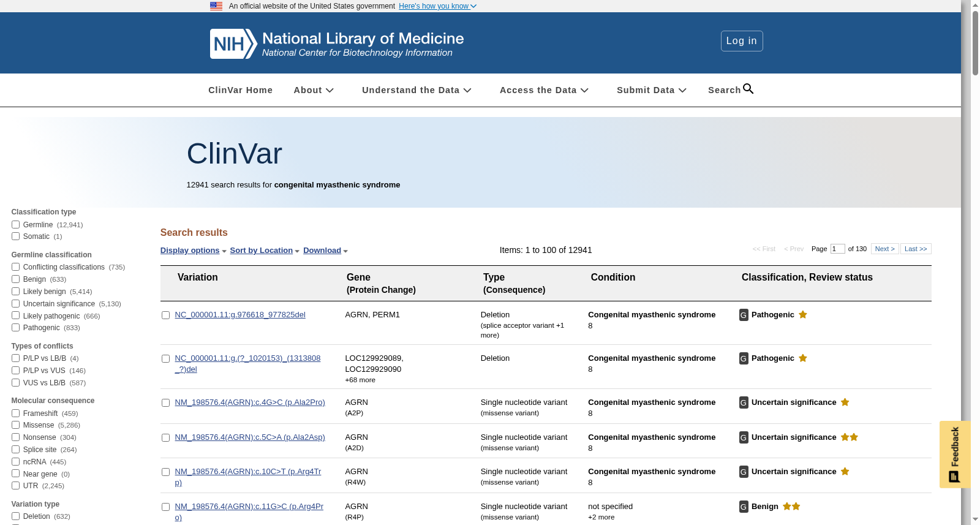This screenshot has width=980, height=525.
Task: Tick the Somatic filter checkbox
Action: pyautogui.click(x=15, y=236)
